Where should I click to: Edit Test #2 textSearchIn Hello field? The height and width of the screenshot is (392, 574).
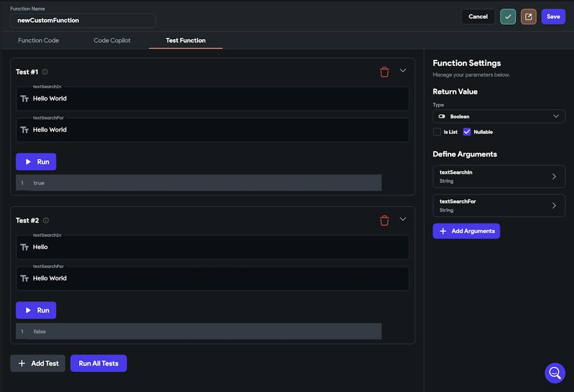(212, 247)
